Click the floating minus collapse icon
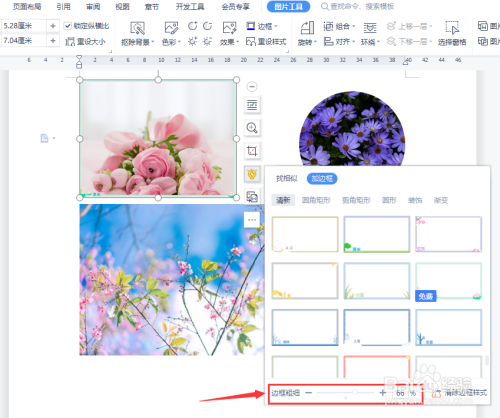The image size is (500, 418). pos(252,87)
